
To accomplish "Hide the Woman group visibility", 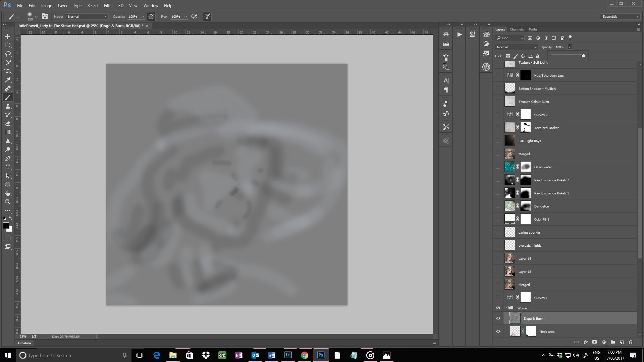I will click(x=498, y=308).
